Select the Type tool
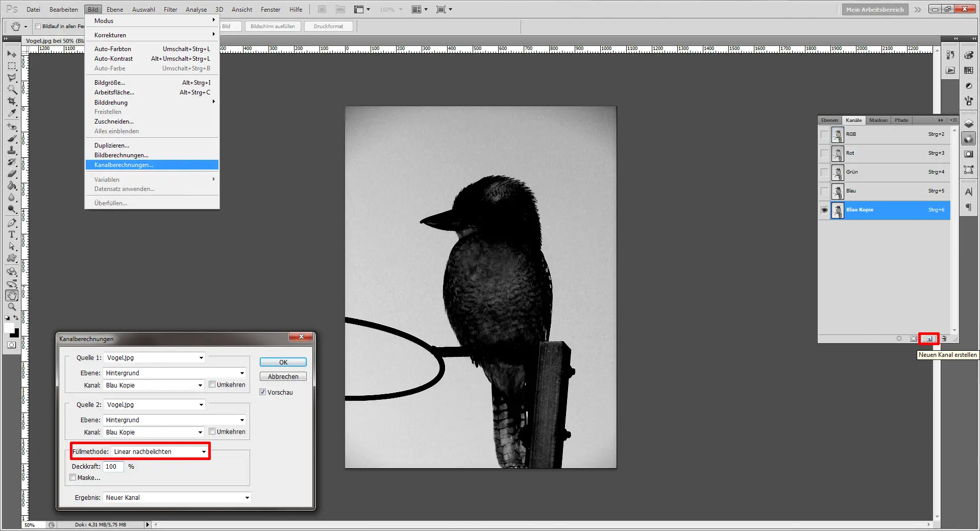The width and height of the screenshot is (980, 531). point(11,235)
